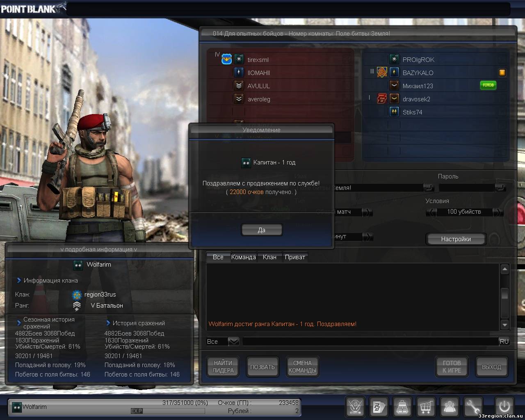Screen dimensions: 525x420
Task: Click the room name field confirm button
Action: click(x=429, y=188)
